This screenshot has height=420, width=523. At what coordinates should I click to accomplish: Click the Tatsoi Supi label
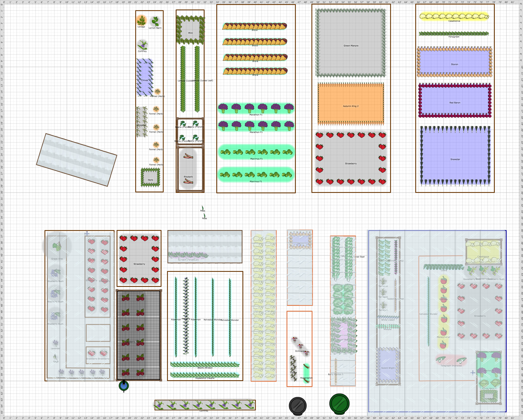(x=359, y=257)
